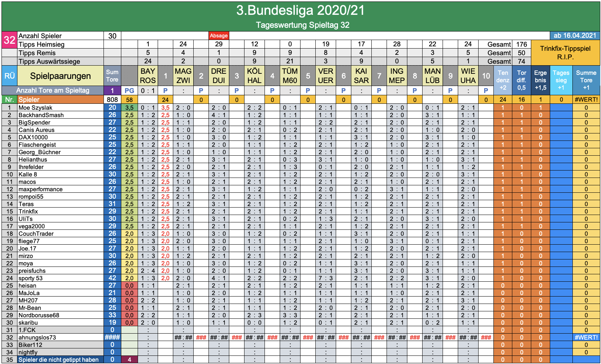Click the RÜ header cell

[x=9, y=76]
